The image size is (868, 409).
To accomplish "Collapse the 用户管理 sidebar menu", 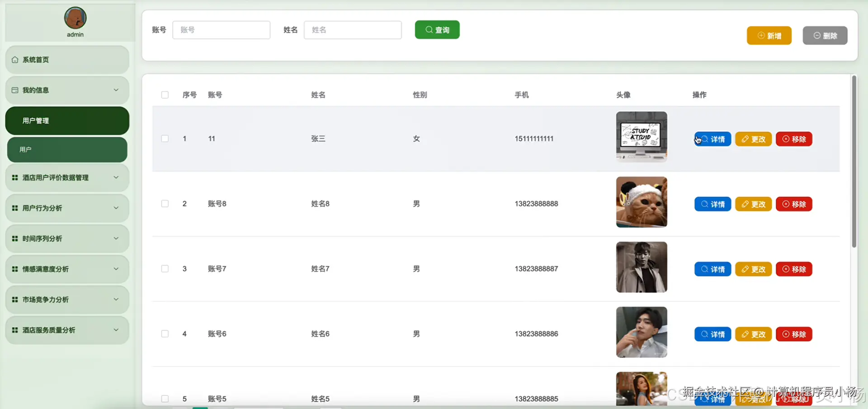I will (x=67, y=121).
